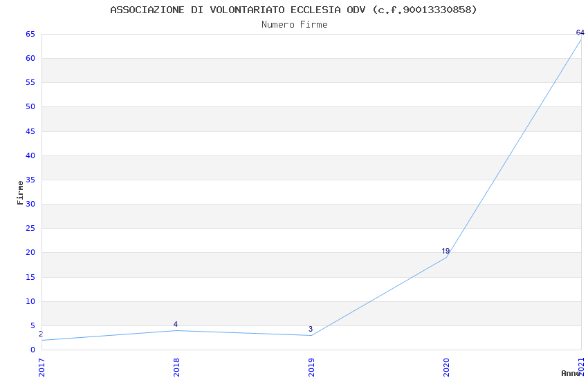Click the y-axis tick value 10
This screenshot has width=588, height=380.
pyautogui.click(x=30, y=302)
